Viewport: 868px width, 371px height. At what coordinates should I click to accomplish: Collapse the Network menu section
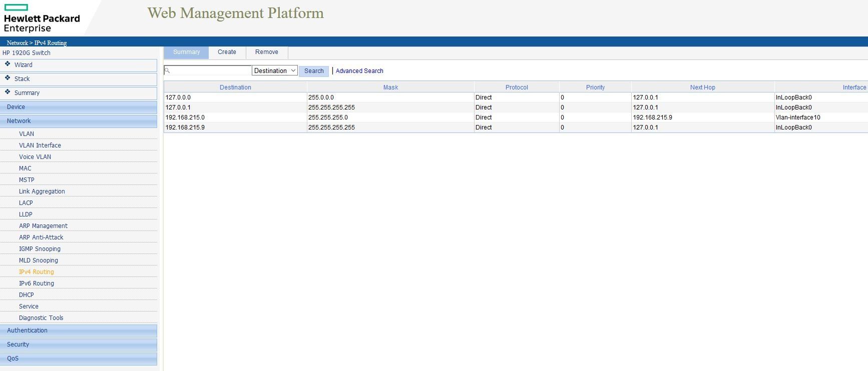point(79,121)
